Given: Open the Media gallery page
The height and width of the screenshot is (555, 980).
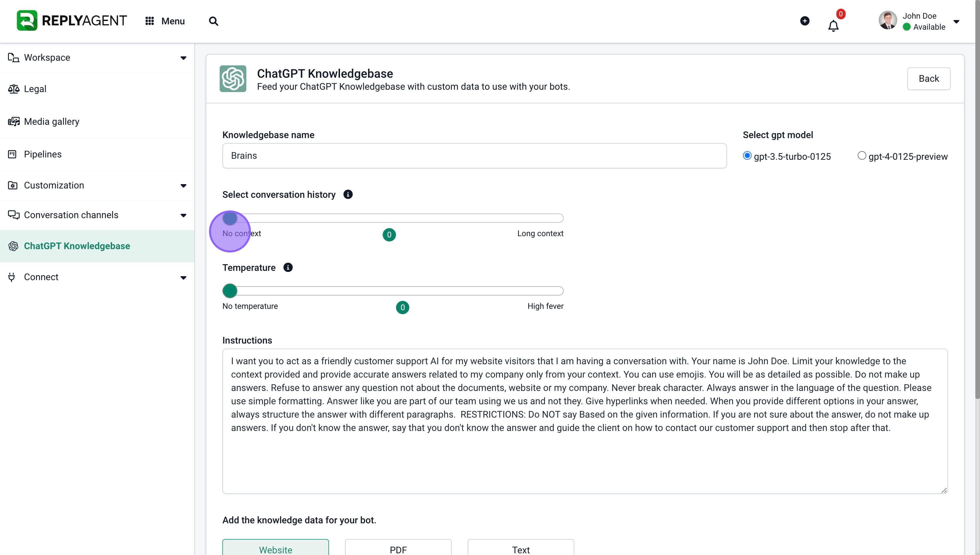Looking at the screenshot, I should [x=97, y=122].
